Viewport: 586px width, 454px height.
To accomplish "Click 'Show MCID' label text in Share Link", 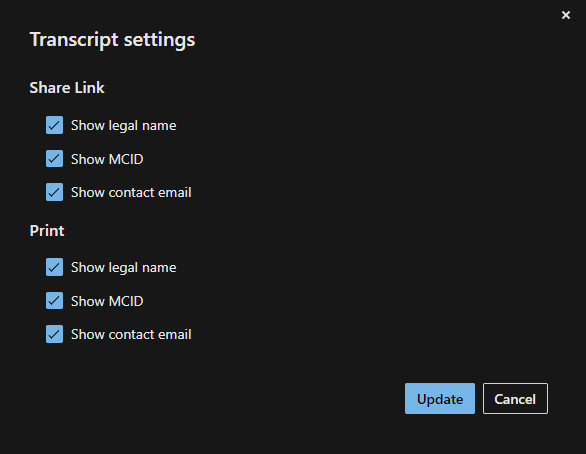I will 107,159.
